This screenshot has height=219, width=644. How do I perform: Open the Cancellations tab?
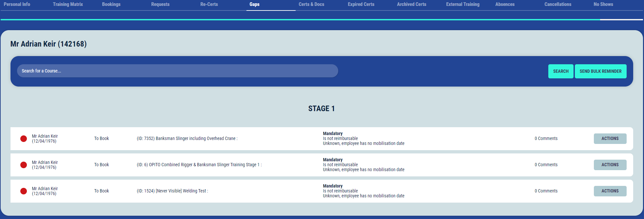click(x=557, y=4)
